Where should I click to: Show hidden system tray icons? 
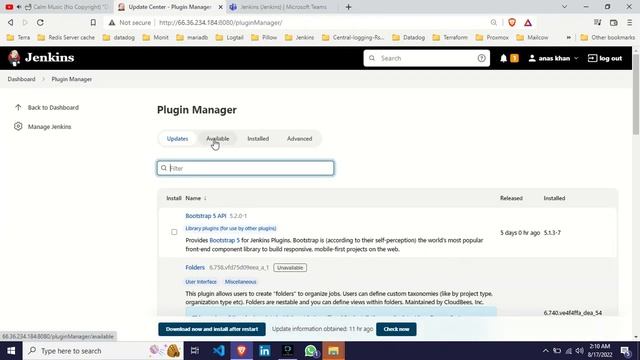(x=545, y=351)
